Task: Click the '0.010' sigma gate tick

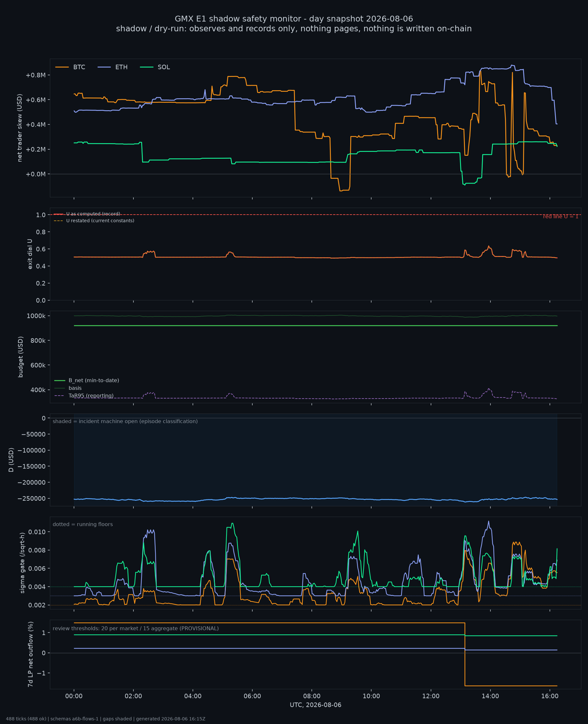Action: tap(37, 532)
